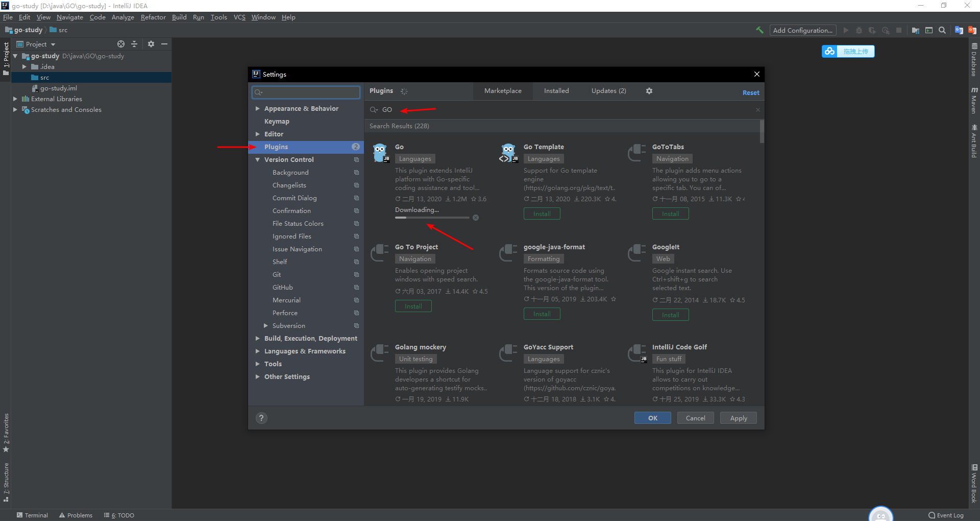Expand Tools settings section

pos(258,364)
